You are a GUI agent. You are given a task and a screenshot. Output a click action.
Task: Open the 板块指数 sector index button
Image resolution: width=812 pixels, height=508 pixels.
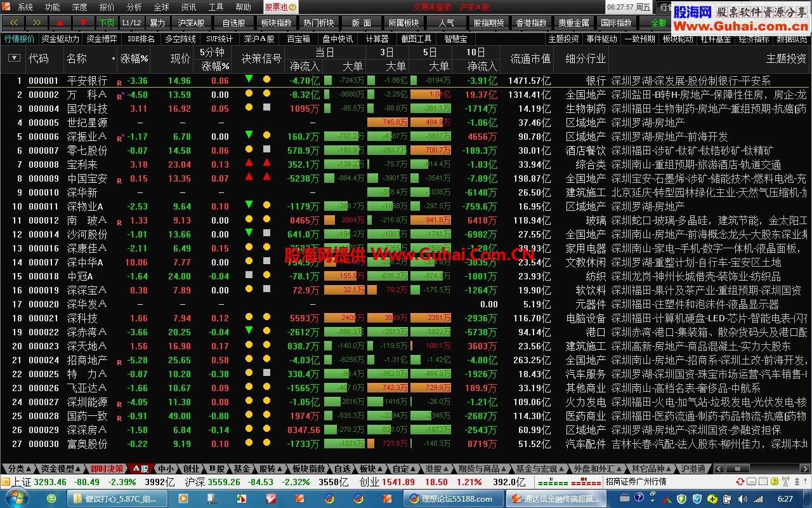click(276, 22)
